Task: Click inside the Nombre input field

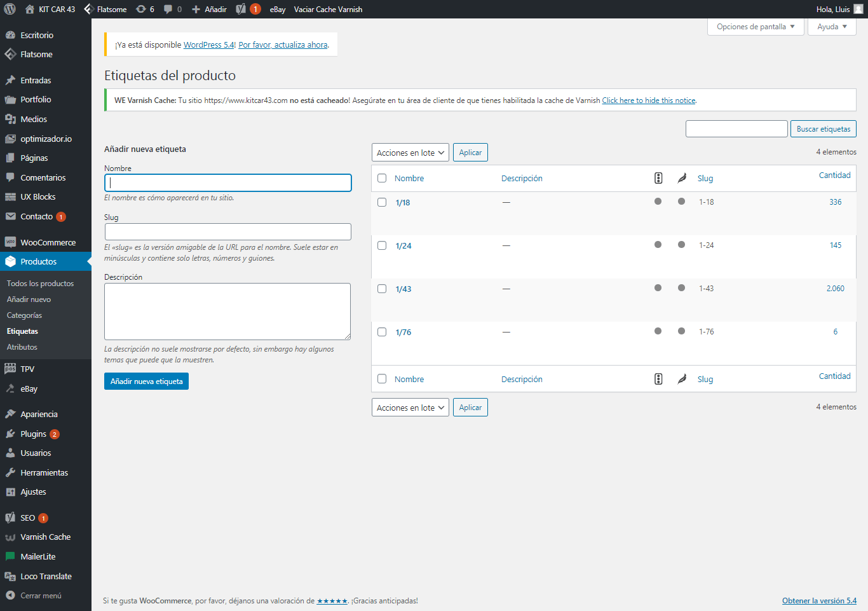Action: [x=228, y=182]
